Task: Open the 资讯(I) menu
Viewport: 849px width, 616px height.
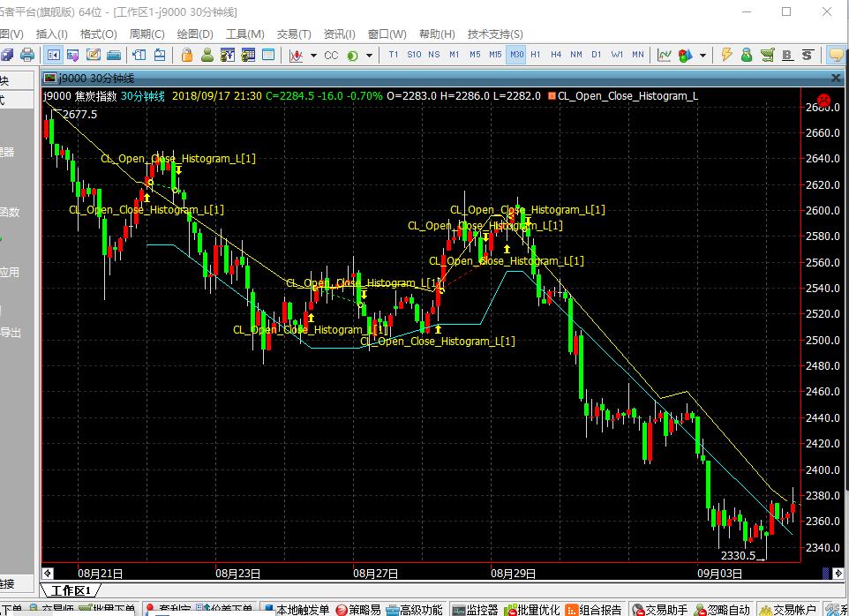Action: click(340, 34)
